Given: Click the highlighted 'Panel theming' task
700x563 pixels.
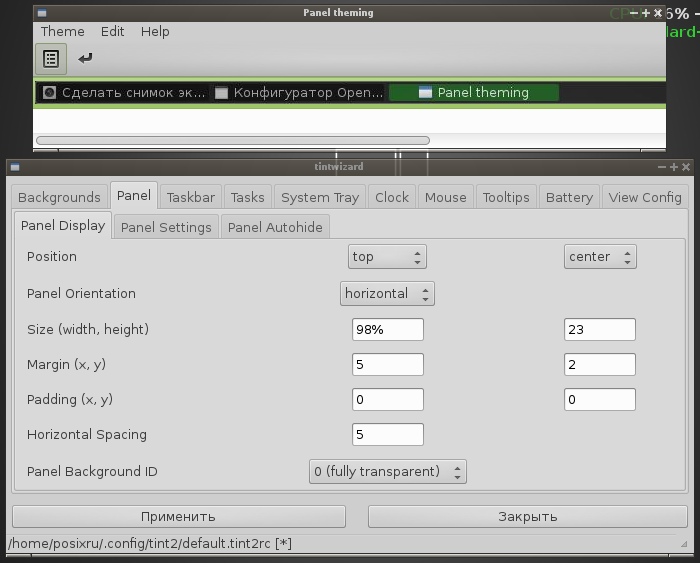Looking at the screenshot, I should [474, 92].
